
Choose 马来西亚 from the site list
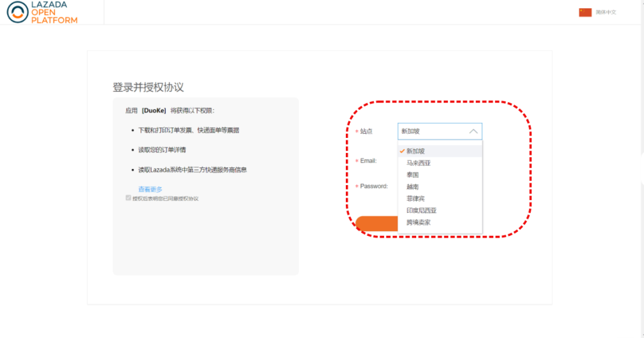(x=419, y=163)
